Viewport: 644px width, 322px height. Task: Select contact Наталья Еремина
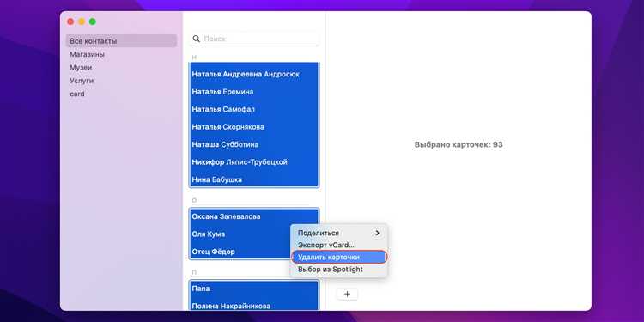pyautogui.click(x=254, y=92)
